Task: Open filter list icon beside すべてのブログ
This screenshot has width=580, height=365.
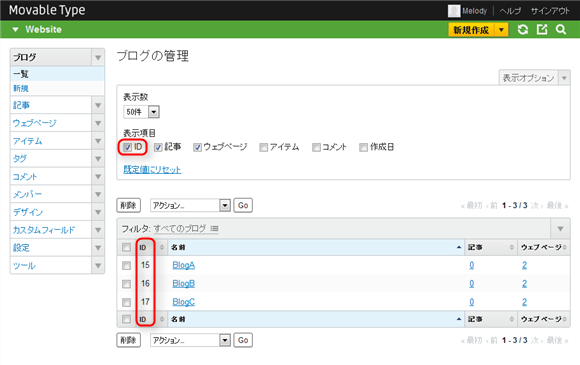Action: (x=215, y=229)
